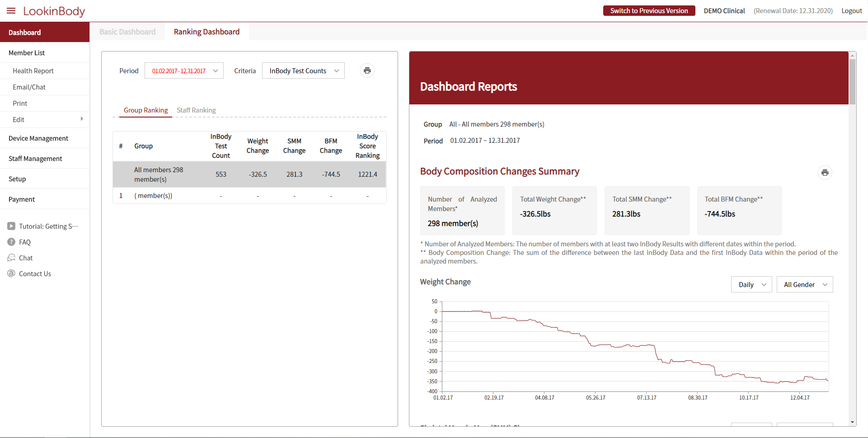Click the FAQ question mark icon
The image size is (868, 438).
(x=11, y=242)
